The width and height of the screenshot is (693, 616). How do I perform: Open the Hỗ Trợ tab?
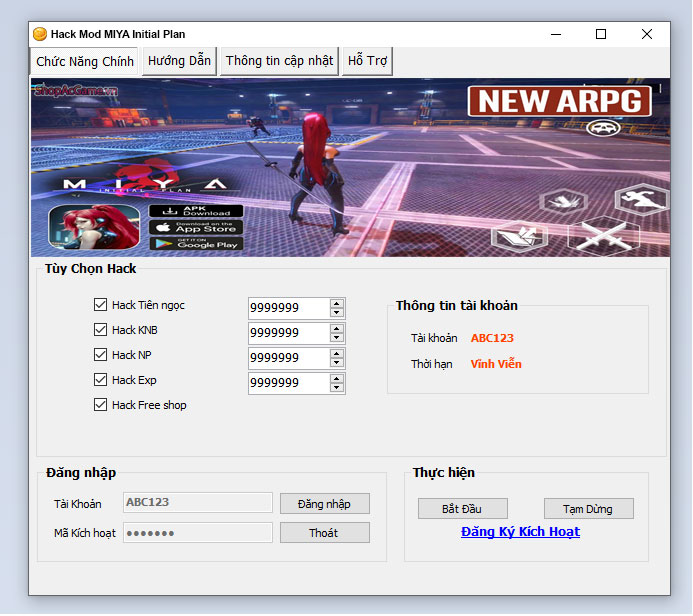[x=367, y=61]
